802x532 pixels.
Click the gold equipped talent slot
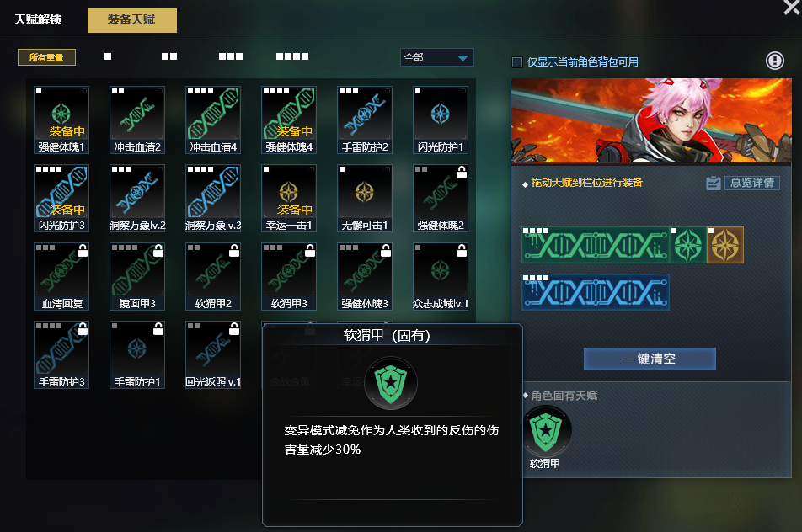pos(725,245)
